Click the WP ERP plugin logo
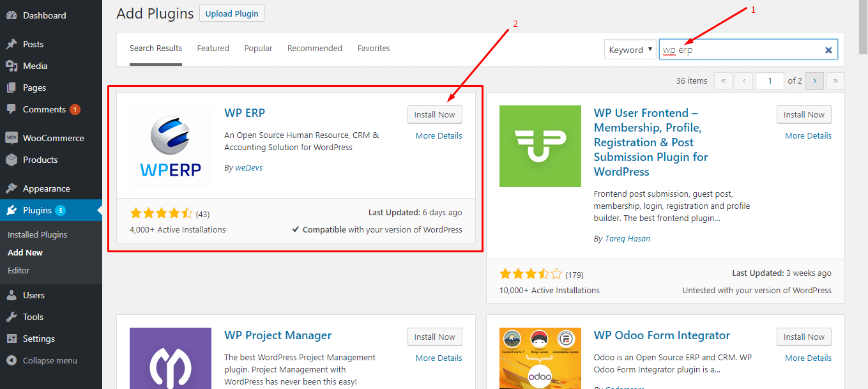This screenshot has width=868, height=389. click(170, 146)
